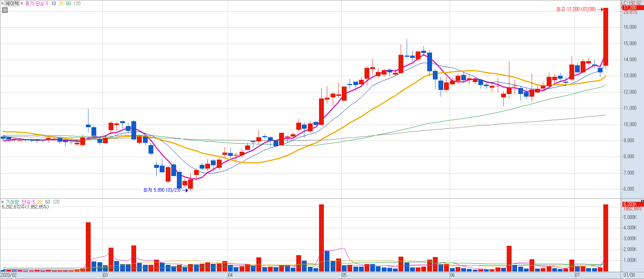Click the 07/08 date label at corner

(629, 275)
